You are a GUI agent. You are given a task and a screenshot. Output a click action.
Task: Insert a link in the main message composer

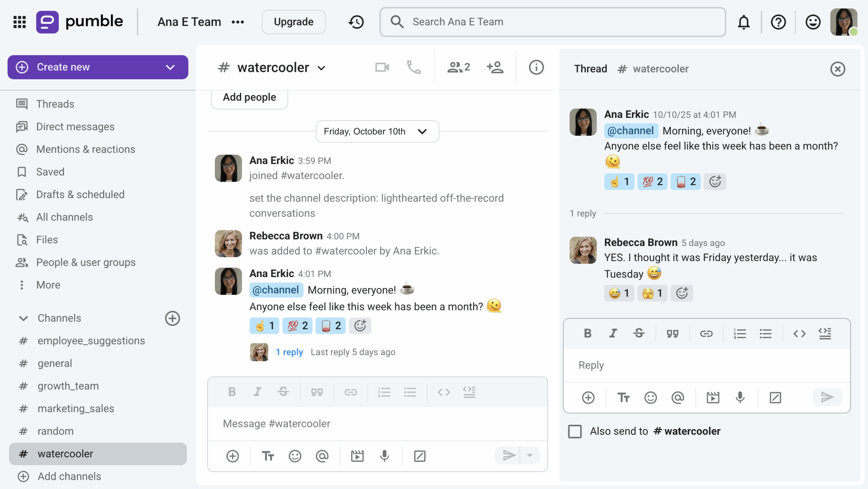[350, 392]
